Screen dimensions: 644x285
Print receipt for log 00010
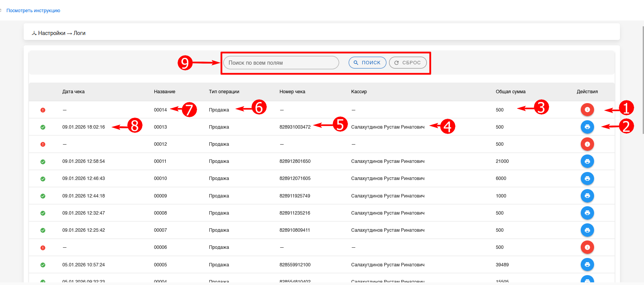tap(587, 178)
